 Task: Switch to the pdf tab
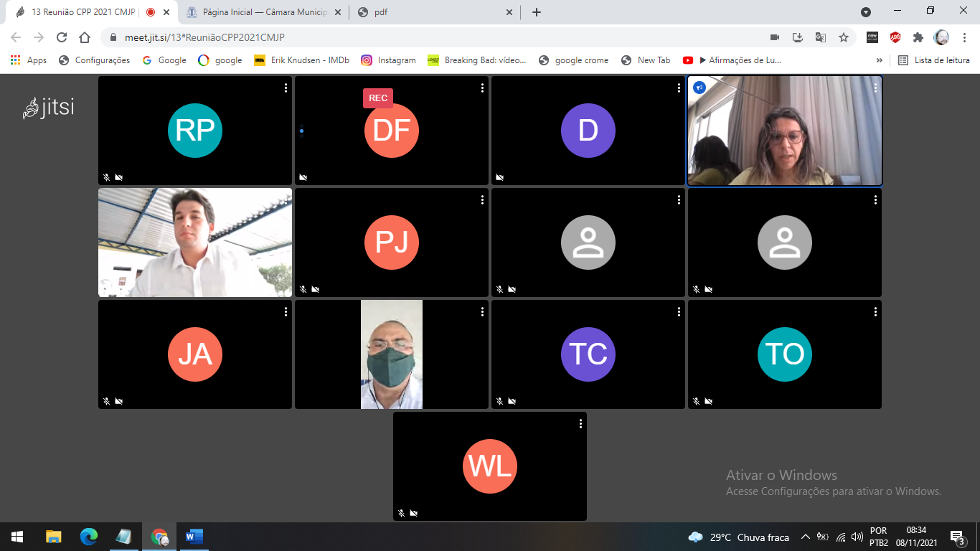tap(430, 12)
